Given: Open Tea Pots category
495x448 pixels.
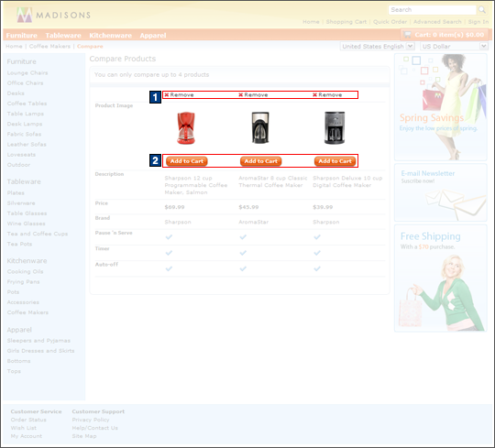Looking at the screenshot, I should pyautogui.click(x=19, y=244).
